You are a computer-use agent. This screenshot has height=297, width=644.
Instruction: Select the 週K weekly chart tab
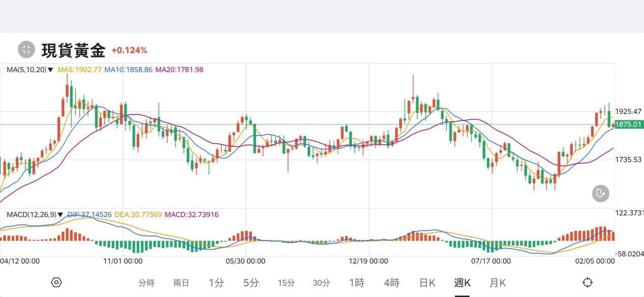(462, 283)
